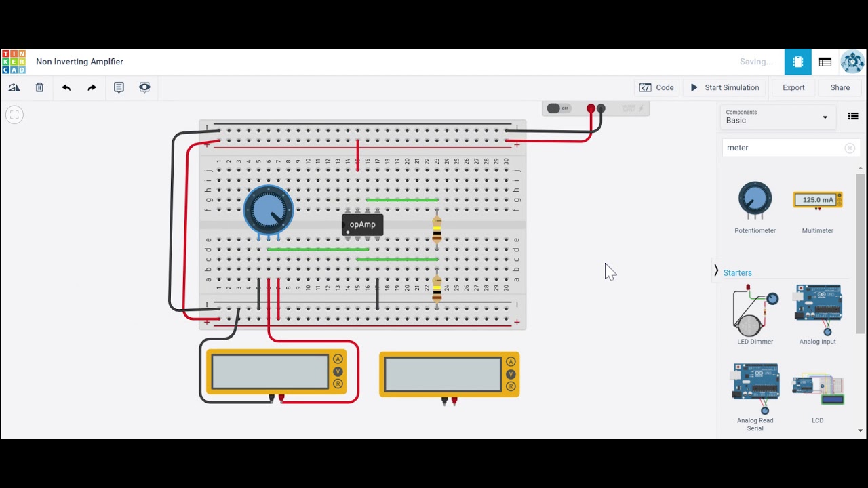
Task: Select the Potentiometer component
Action: tap(755, 207)
